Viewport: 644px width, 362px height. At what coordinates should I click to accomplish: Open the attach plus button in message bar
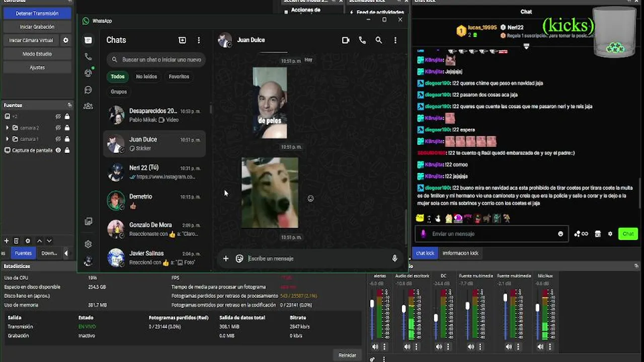coord(226,258)
